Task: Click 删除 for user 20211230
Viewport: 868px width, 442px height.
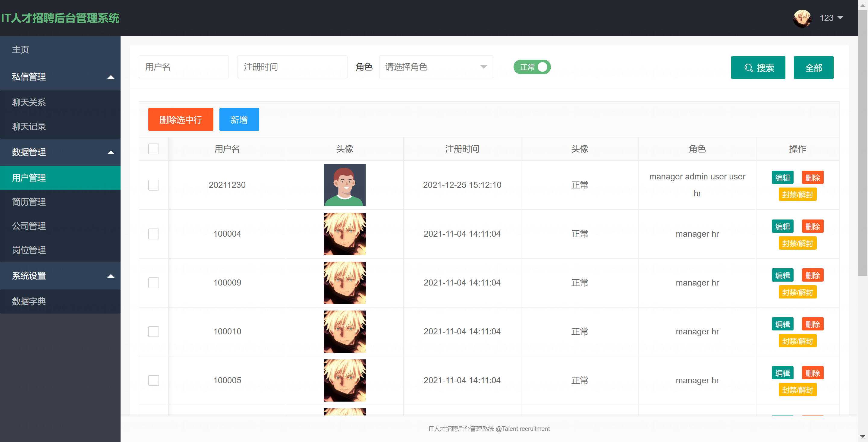Action: pyautogui.click(x=813, y=178)
